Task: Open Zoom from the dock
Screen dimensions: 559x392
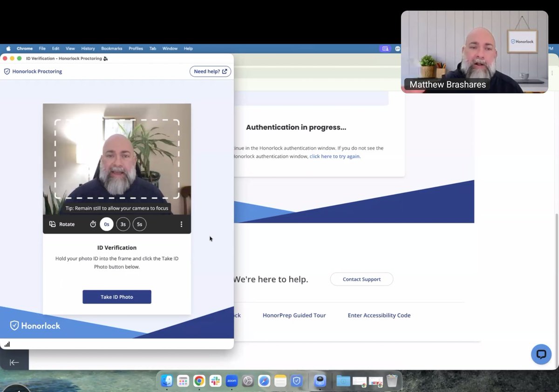Action: (x=232, y=381)
